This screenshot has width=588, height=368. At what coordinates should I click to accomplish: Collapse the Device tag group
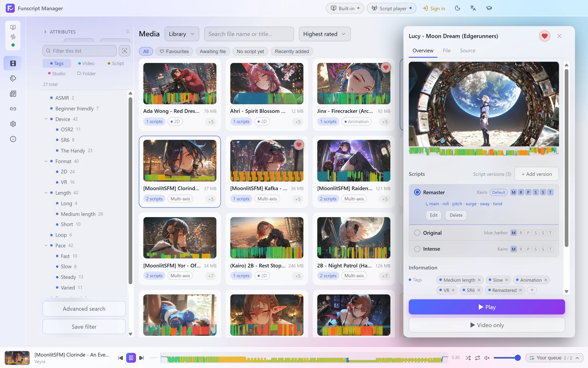[x=46, y=119]
